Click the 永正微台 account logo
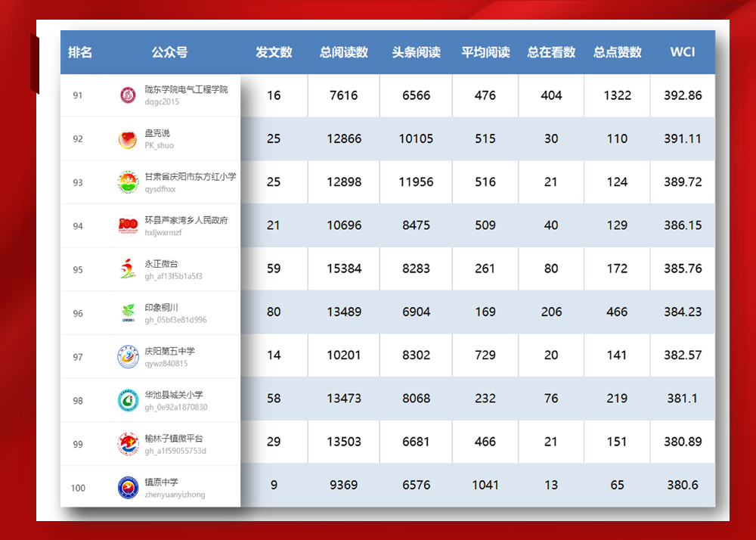This screenshot has height=540, width=756. (x=128, y=269)
